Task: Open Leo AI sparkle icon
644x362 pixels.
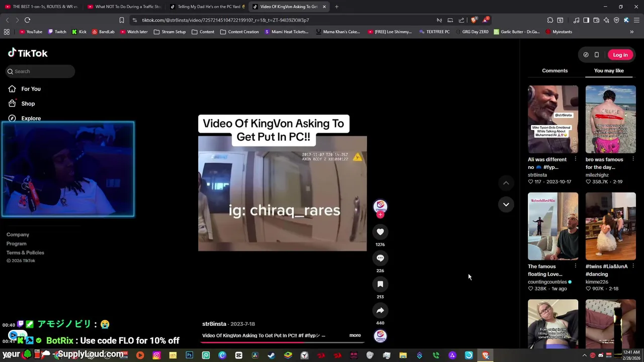Action: tap(606, 20)
